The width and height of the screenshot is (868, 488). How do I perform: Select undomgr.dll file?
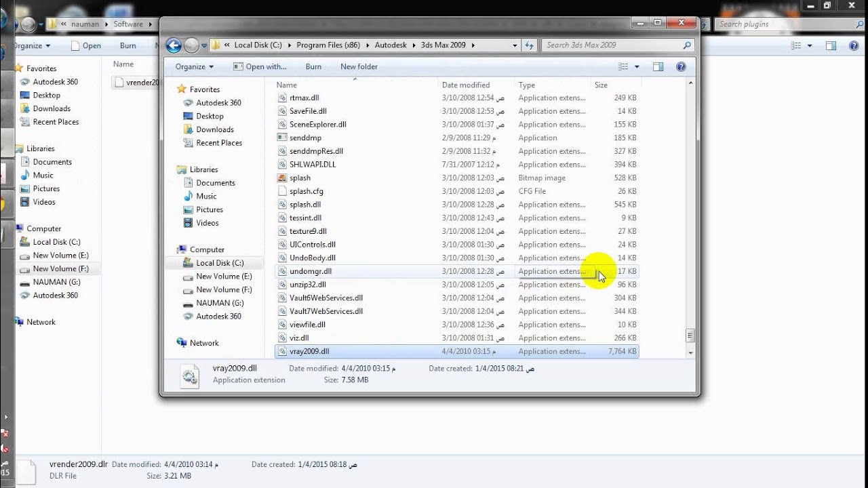tap(456, 271)
